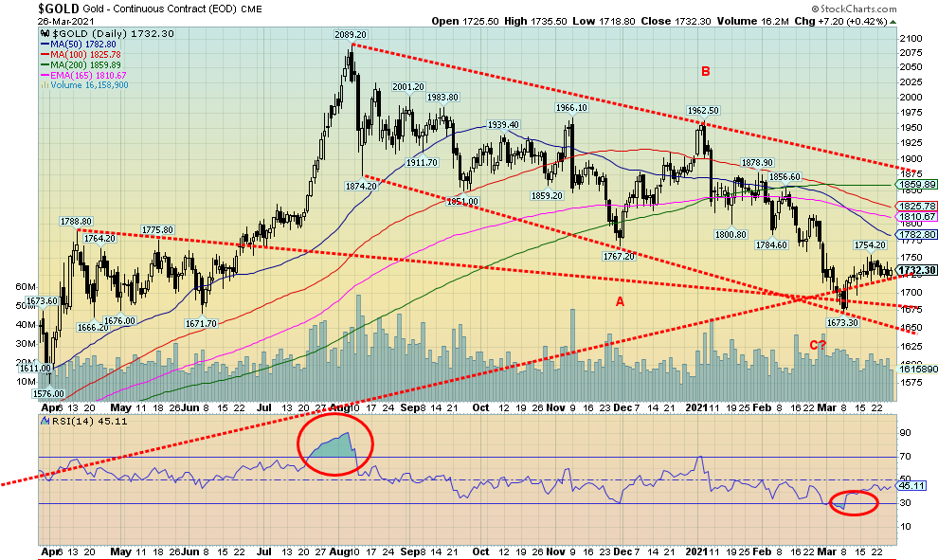938x560 pixels.
Task: Click the small red circle on RSI March low
Action: pos(853,502)
